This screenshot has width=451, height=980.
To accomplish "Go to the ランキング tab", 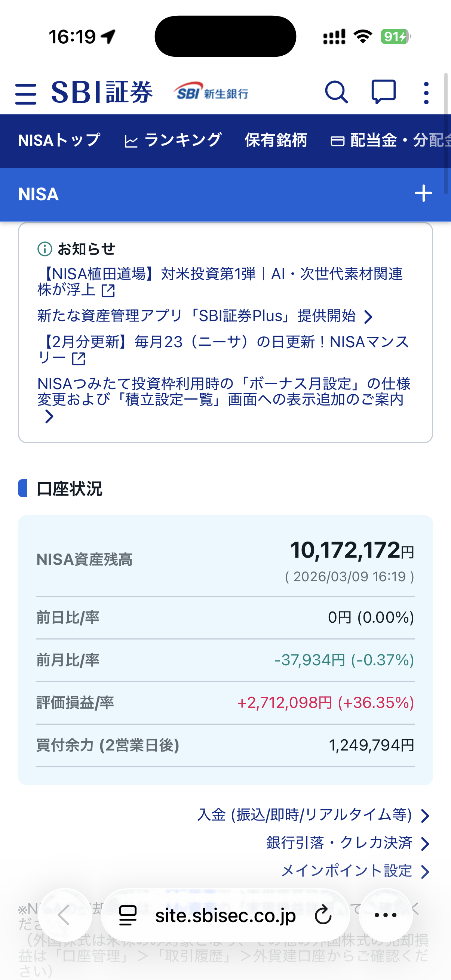I will point(173,141).
